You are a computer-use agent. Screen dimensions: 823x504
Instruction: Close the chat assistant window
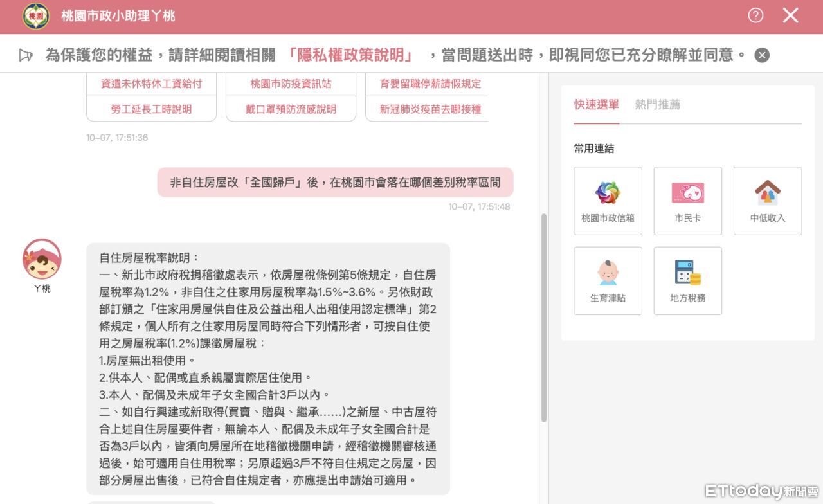pos(790,15)
